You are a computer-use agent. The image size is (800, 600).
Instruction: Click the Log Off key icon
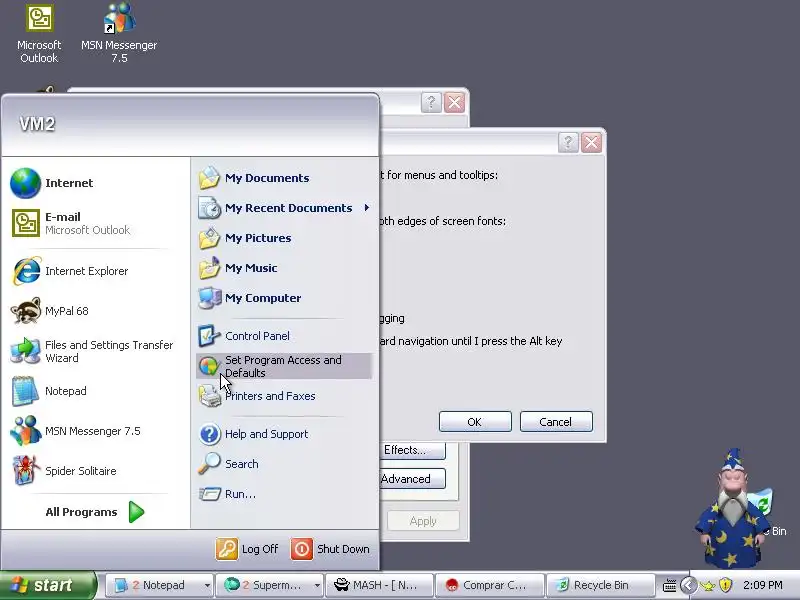click(227, 549)
